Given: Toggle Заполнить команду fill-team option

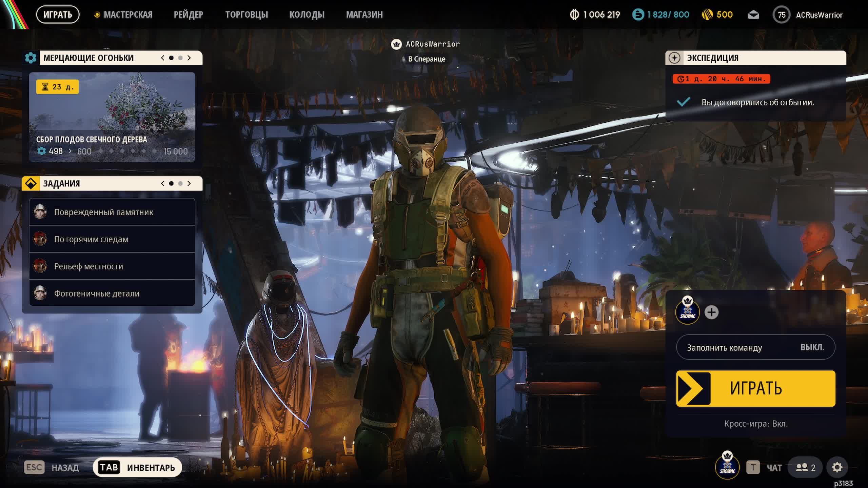Looking at the screenshot, I should coord(755,347).
